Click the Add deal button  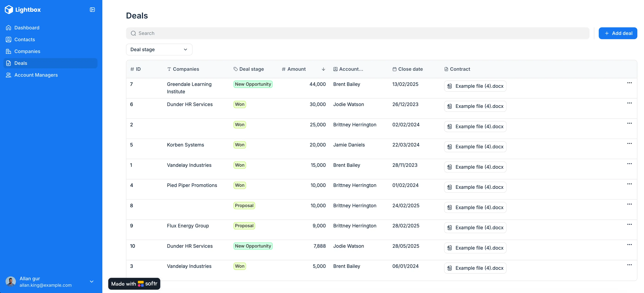point(618,33)
